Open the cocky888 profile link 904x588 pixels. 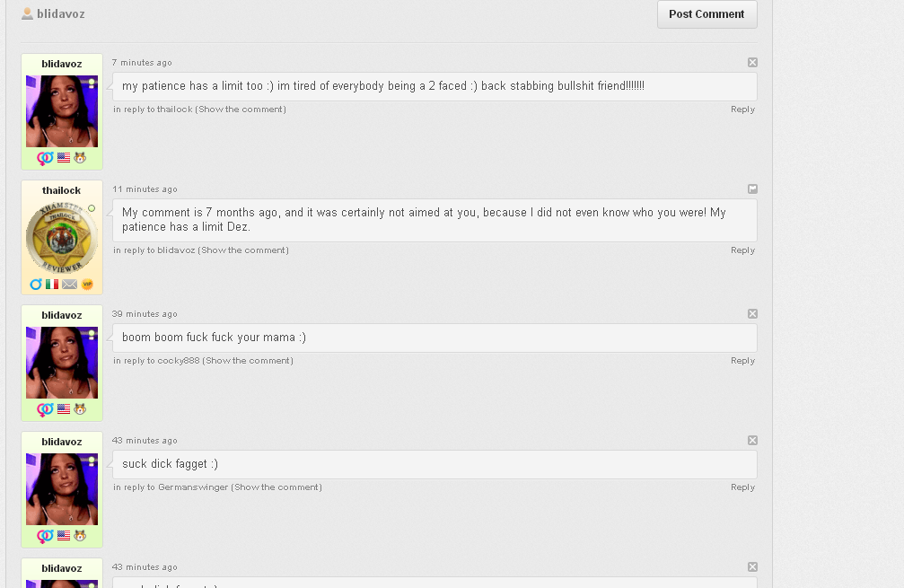[x=179, y=361]
